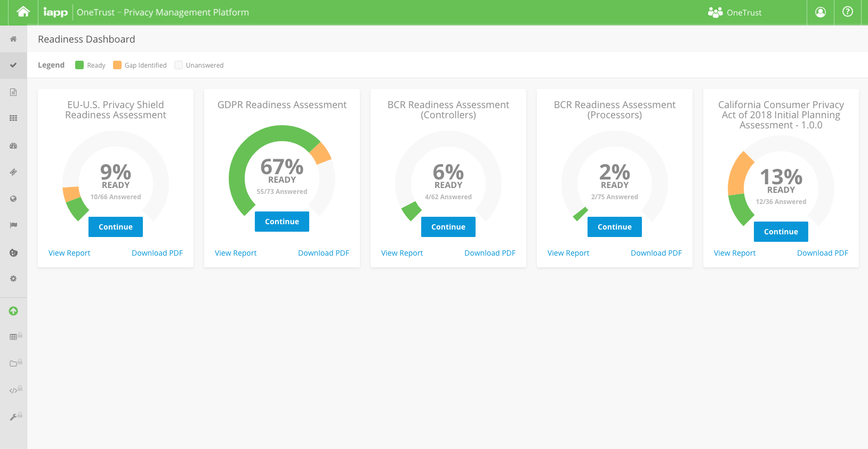
Task: Open the locked wrench sidebar icon
Action: click(15, 416)
